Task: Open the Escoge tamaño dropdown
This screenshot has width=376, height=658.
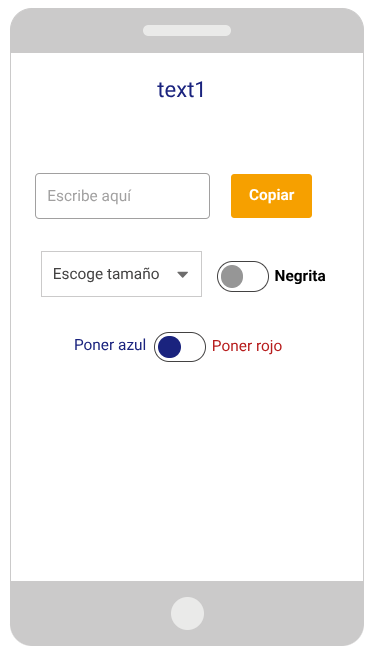Action: (x=121, y=274)
